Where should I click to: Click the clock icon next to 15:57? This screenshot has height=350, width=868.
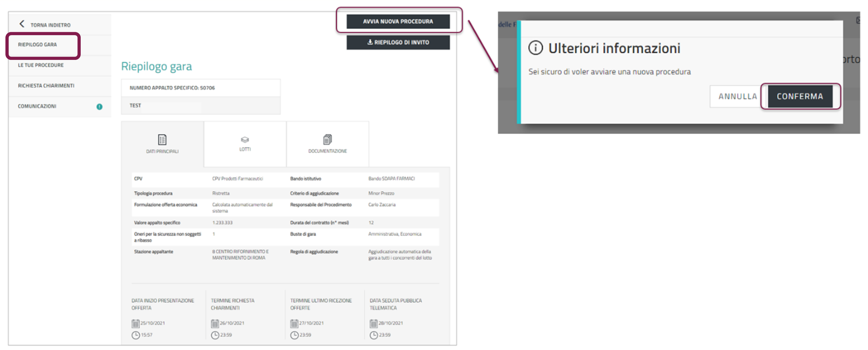(136, 335)
